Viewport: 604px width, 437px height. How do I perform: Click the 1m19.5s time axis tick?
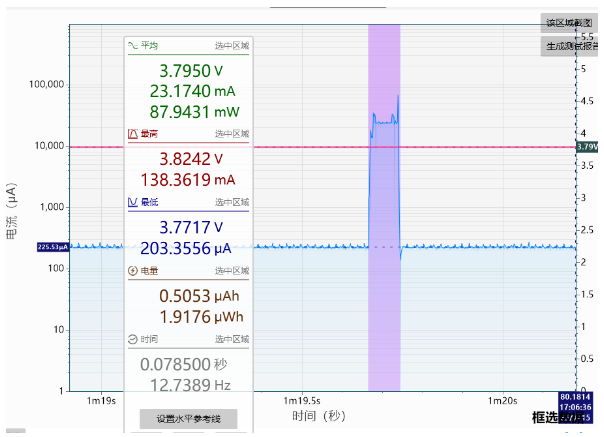tap(302, 401)
